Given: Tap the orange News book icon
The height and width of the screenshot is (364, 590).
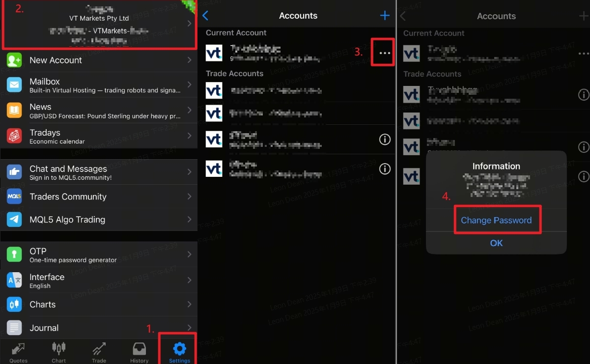Looking at the screenshot, I should point(14,111).
